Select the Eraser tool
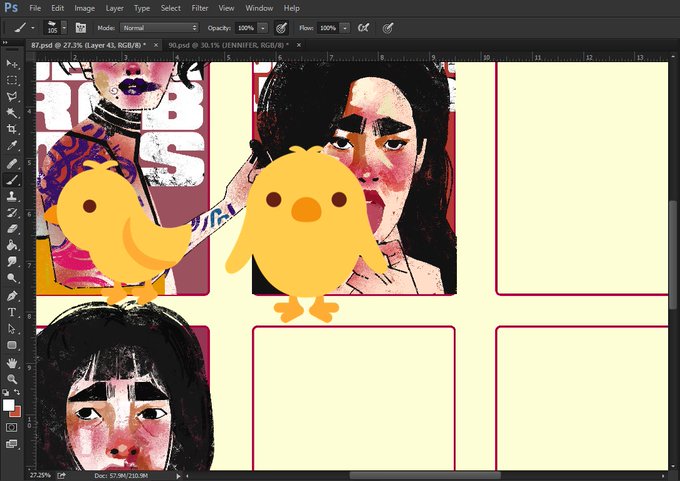 click(x=12, y=229)
